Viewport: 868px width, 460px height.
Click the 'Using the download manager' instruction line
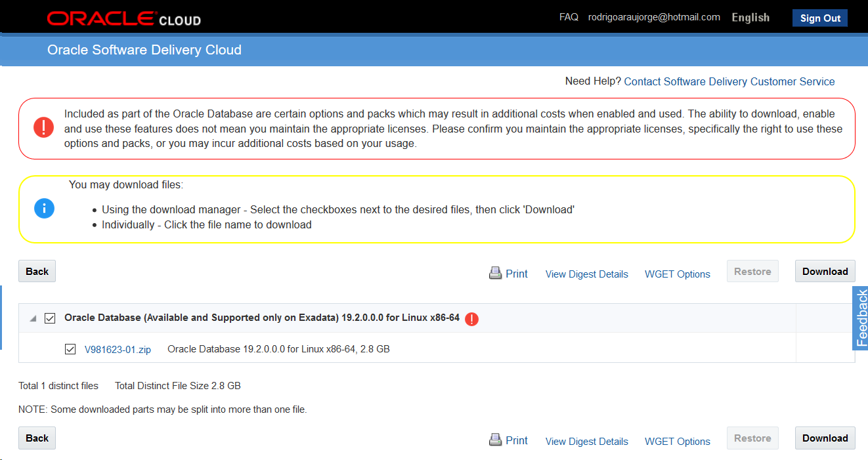click(x=338, y=210)
